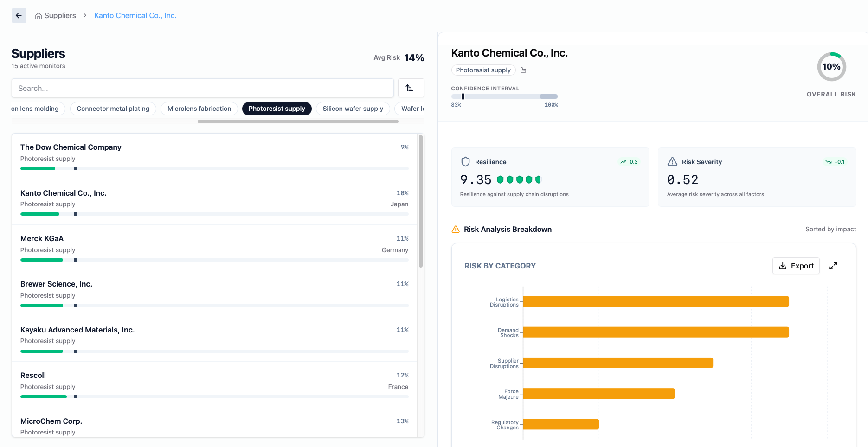Click into the supplier search field

pos(202,88)
